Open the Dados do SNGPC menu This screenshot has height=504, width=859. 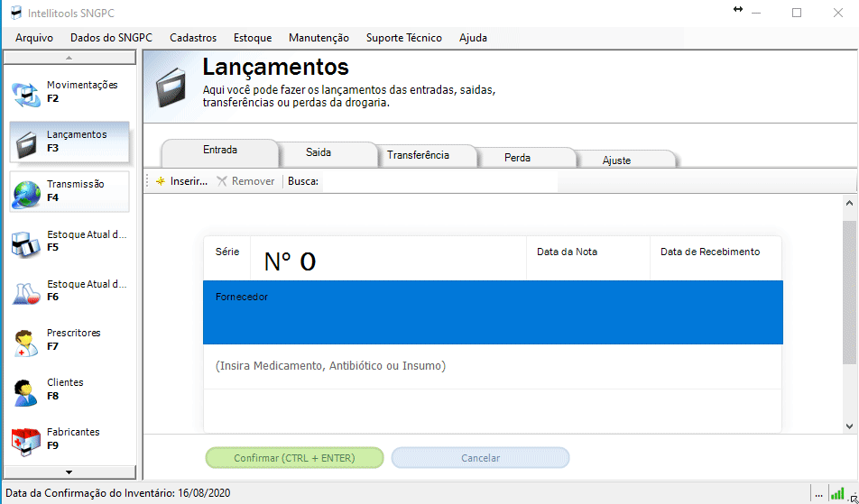[x=111, y=38]
